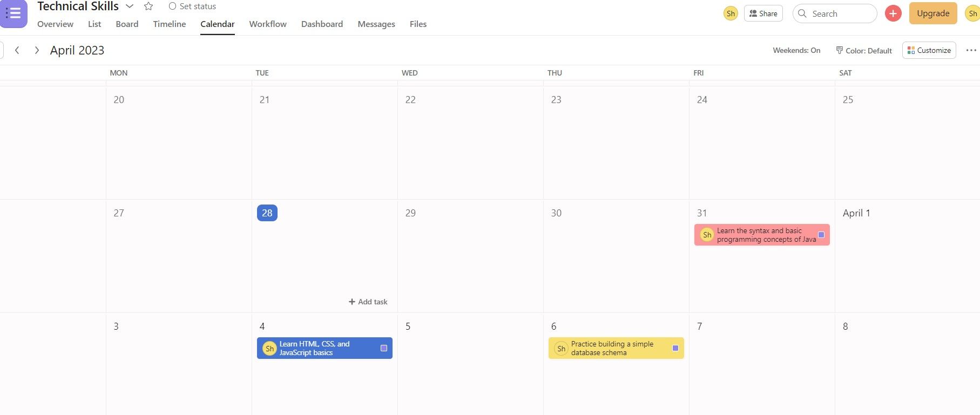Click the Share button
This screenshot has width=980, height=415.
[x=763, y=13]
